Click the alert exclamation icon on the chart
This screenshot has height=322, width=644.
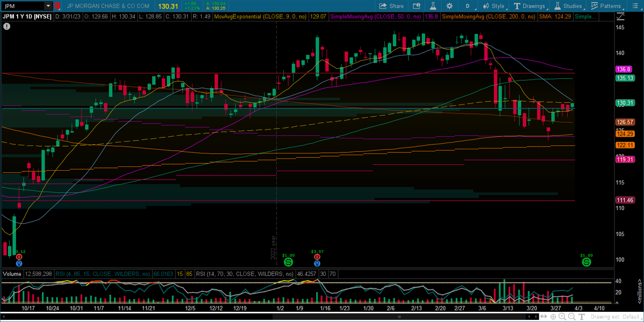click(x=6, y=25)
